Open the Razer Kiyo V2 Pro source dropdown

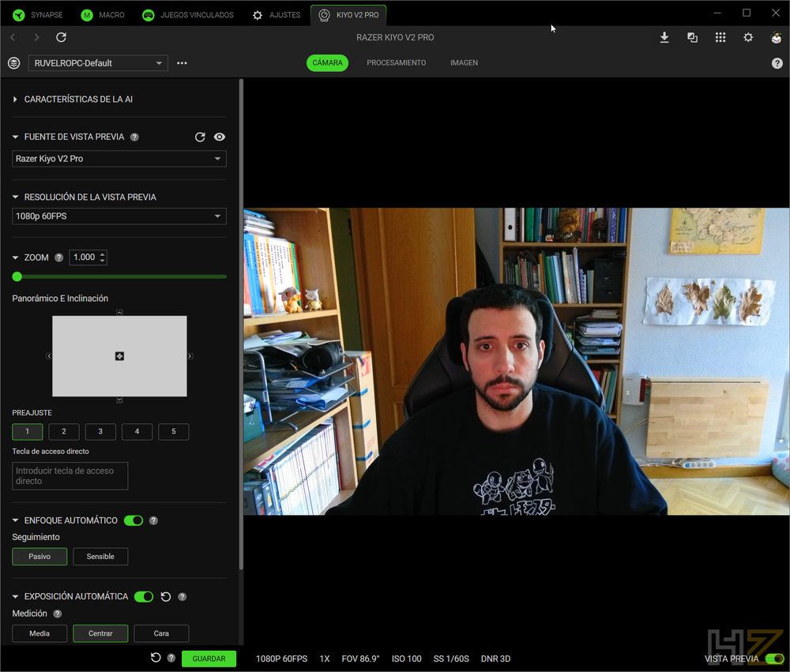click(x=119, y=159)
